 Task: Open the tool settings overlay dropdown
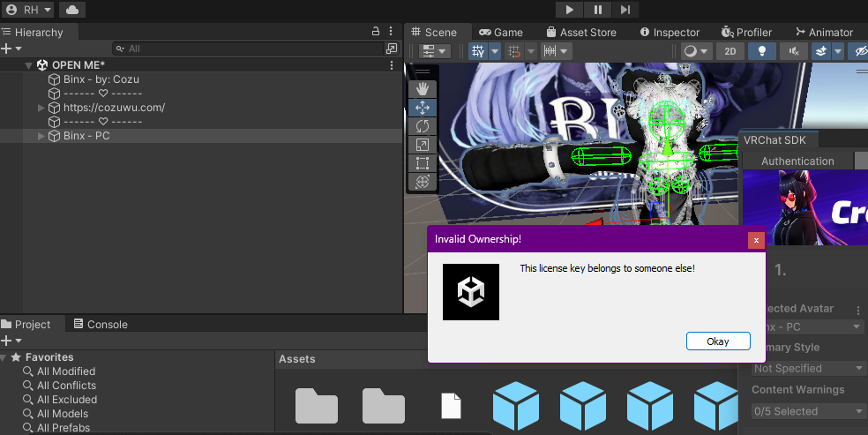click(x=434, y=51)
